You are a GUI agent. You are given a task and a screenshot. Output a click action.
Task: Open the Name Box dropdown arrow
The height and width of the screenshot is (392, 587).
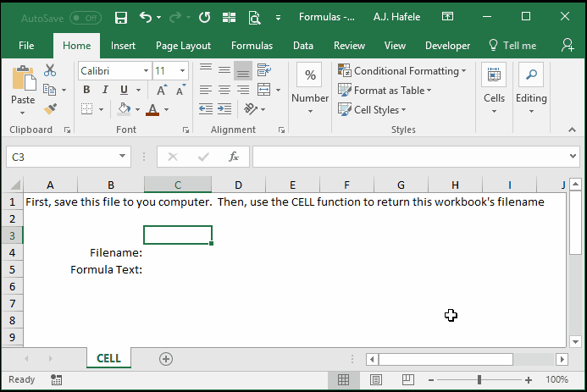point(122,157)
